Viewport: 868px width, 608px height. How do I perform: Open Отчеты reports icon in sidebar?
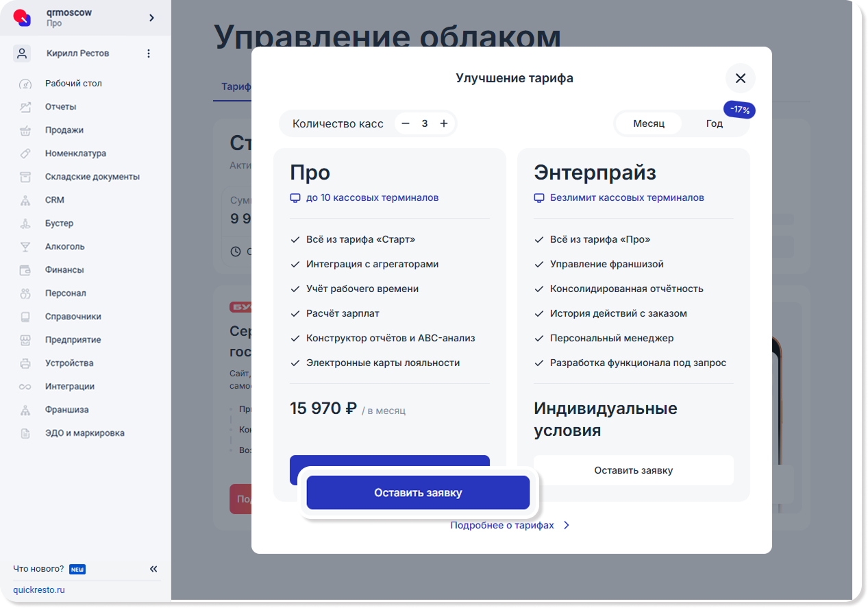click(x=25, y=107)
